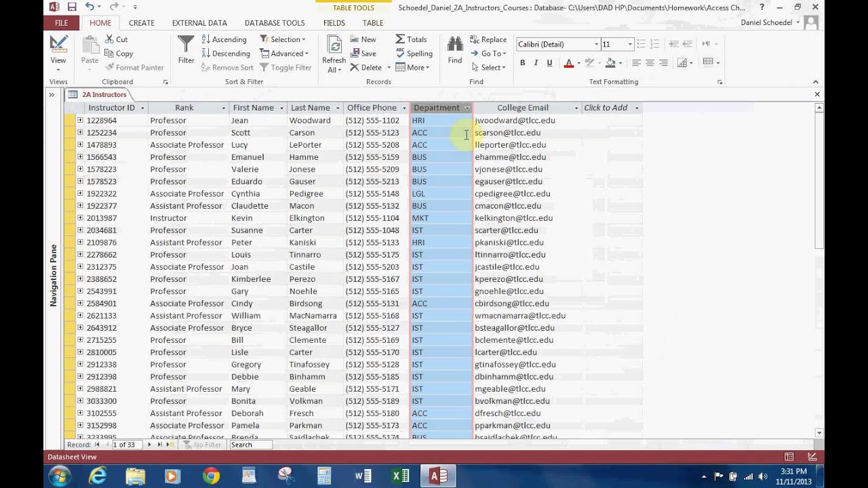Click Remove Sort
Image resolution: width=868 pixels, height=488 pixels.
[x=227, y=68]
